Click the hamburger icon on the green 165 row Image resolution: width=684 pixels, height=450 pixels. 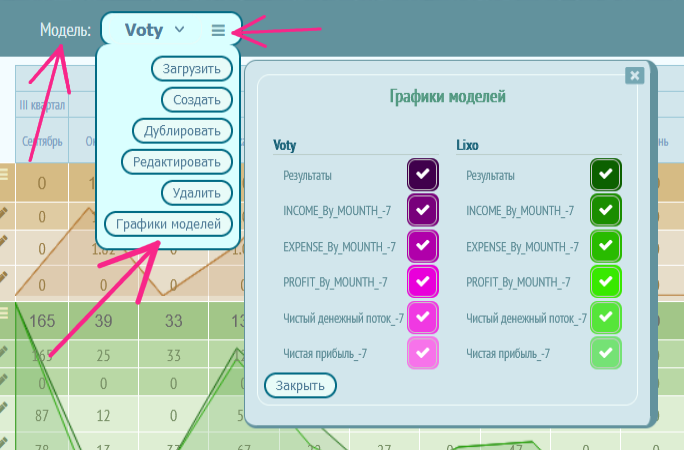click(4, 312)
